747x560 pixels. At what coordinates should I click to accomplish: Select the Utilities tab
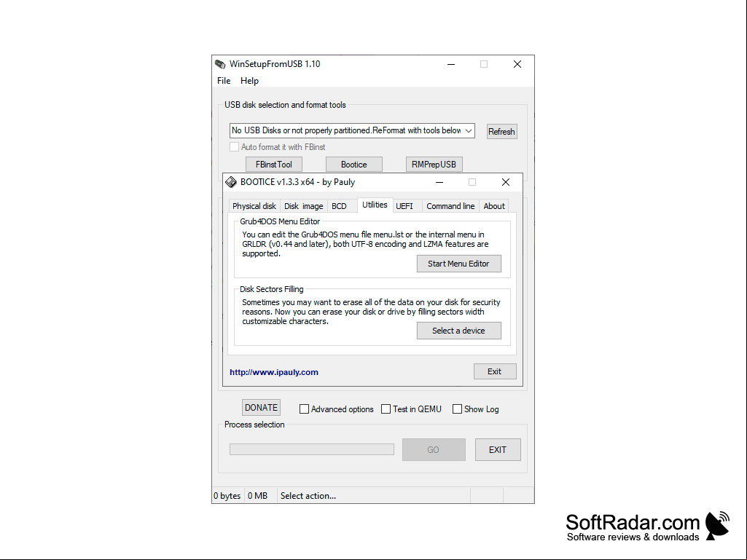(x=375, y=205)
